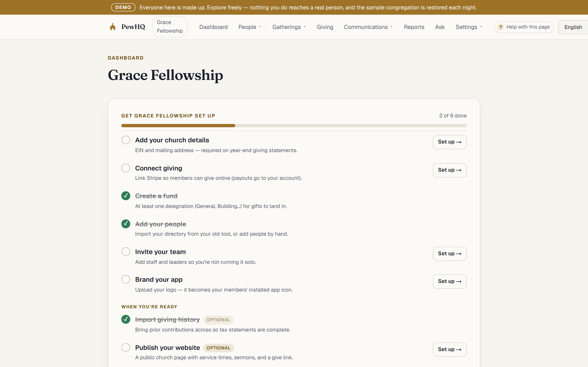
Task: Click the PewHQ church logo icon
Action: point(112,27)
